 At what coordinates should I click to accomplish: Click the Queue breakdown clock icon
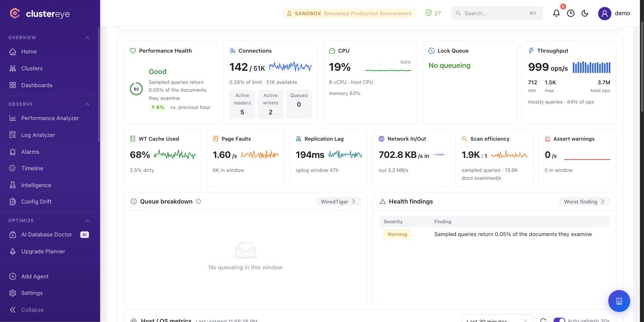coord(133,202)
